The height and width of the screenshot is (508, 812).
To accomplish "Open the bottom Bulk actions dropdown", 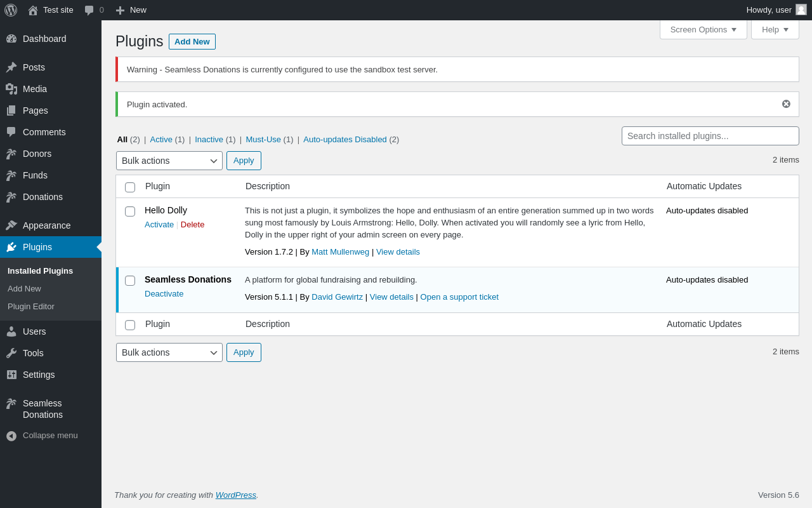I will point(169,352).
